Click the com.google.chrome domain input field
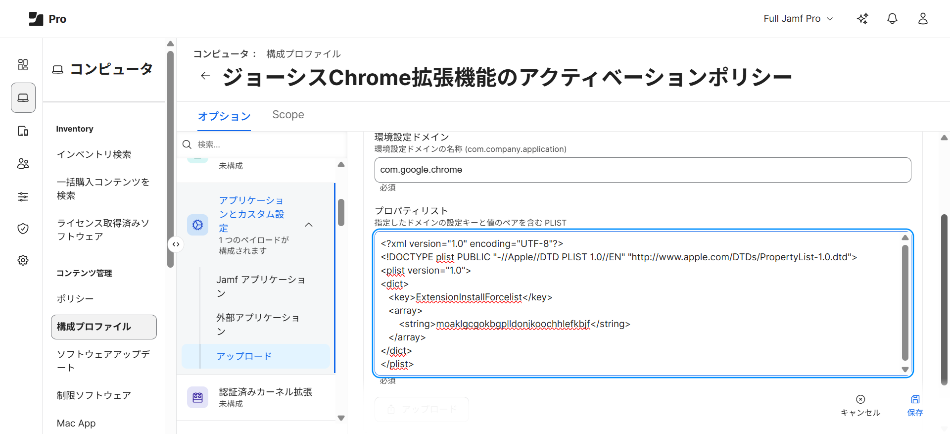The width and height of the screenshot is (950, 434). pyautogui.click(x=643, y=170)
